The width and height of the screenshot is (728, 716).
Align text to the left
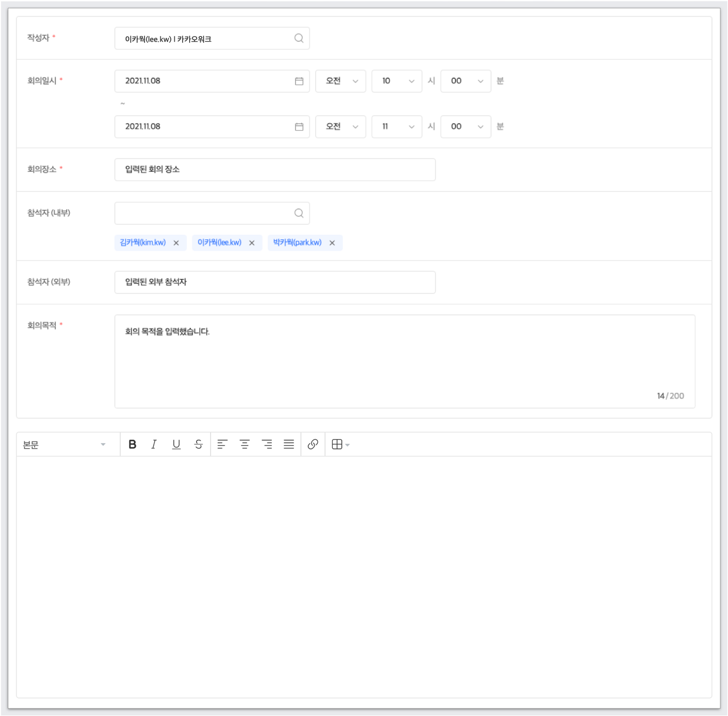coord(222,444)
